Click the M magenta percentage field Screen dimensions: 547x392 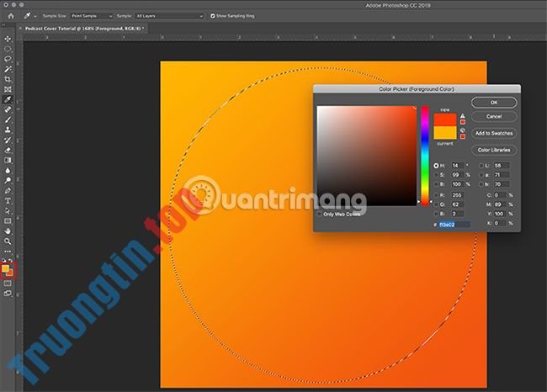[x=501, y=204]
